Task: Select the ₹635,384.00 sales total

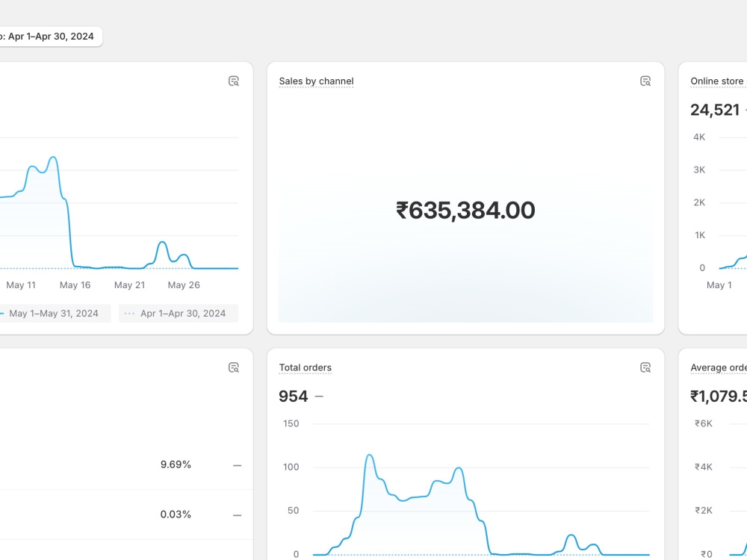Action: coord(465,211)
